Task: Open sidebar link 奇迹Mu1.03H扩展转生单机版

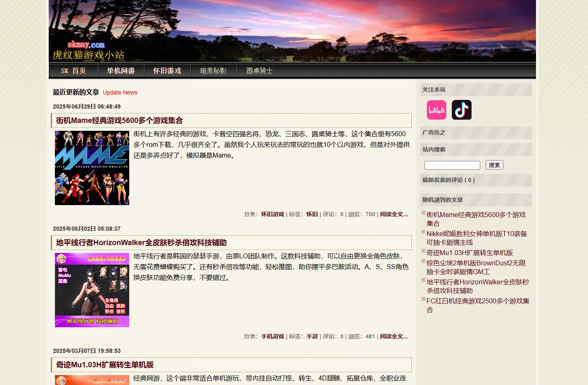Action: coord(469,253)
